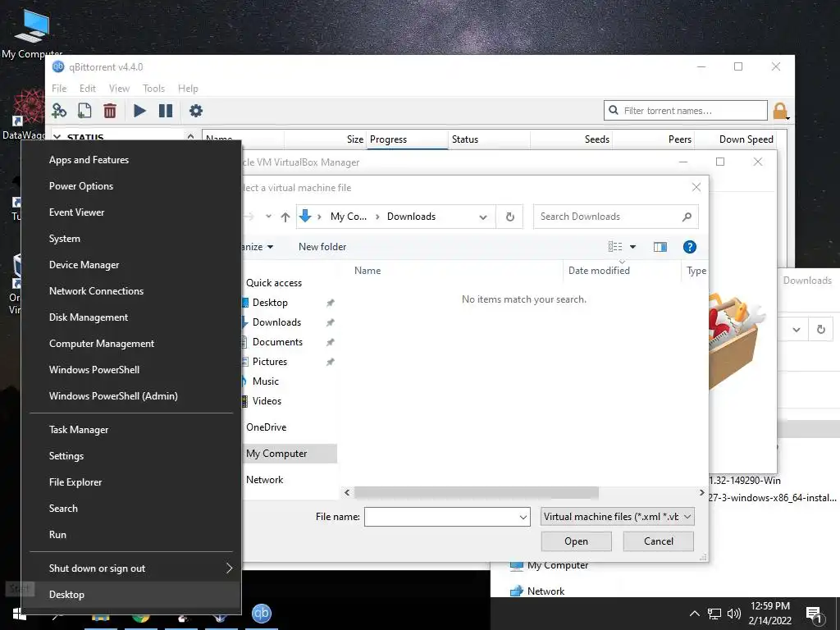Click the Help question mark icon in file dialog
This screenshot has height=630, width=840.
coord(689,247)
